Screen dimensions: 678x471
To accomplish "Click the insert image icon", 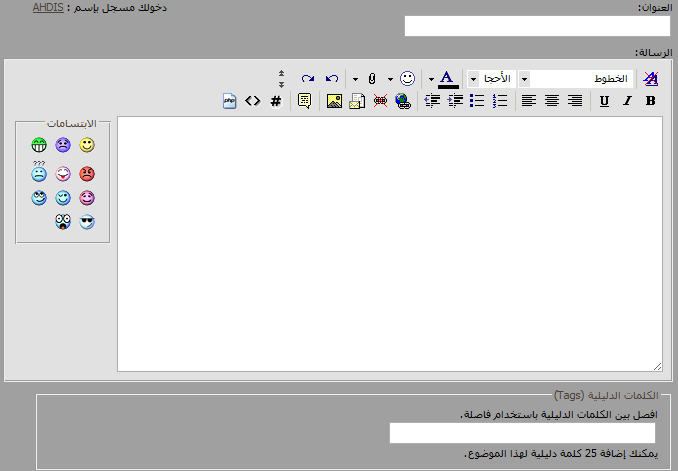I will 334,100.
